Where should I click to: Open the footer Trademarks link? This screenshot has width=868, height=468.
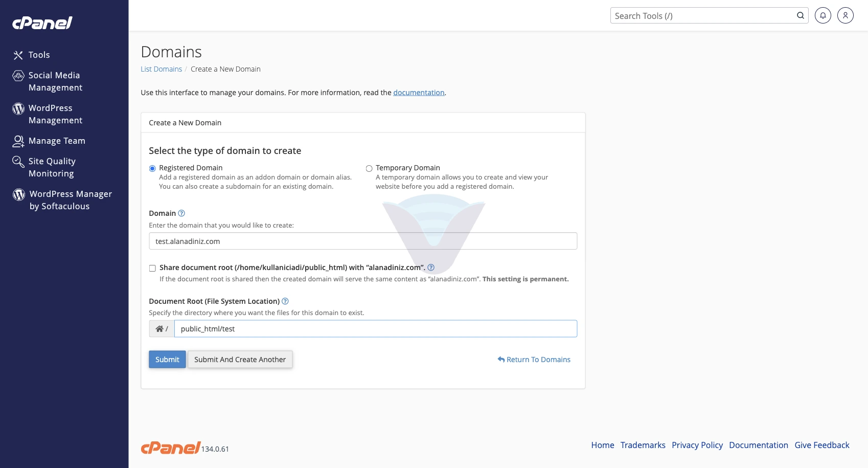pos(643,445)
